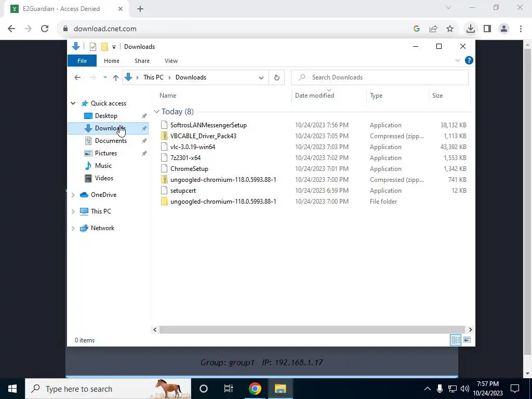The width and height of the screenshot is (532, 399).
Task: Click the horizontal scrollbar in file list
Action: pos(312,329)
